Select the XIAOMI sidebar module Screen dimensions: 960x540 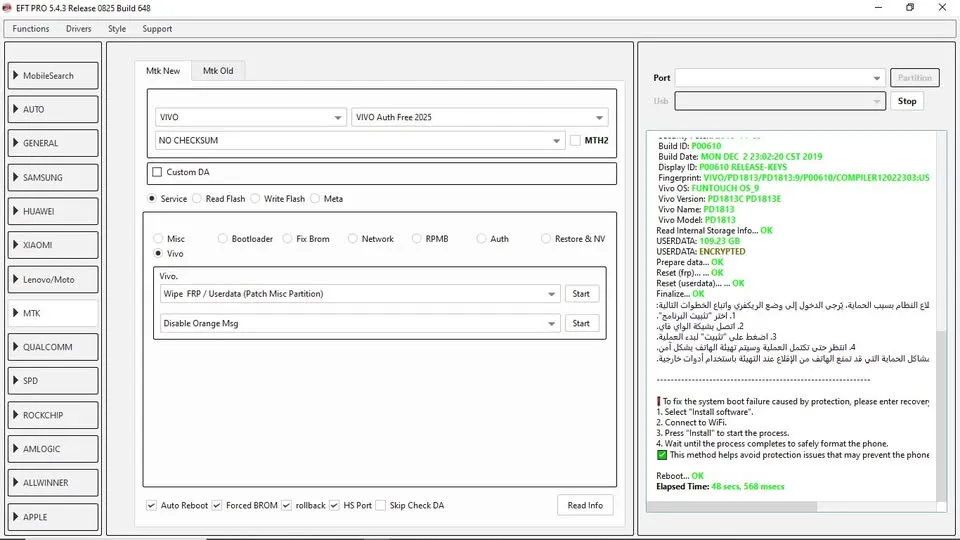[x=54, y=246]
